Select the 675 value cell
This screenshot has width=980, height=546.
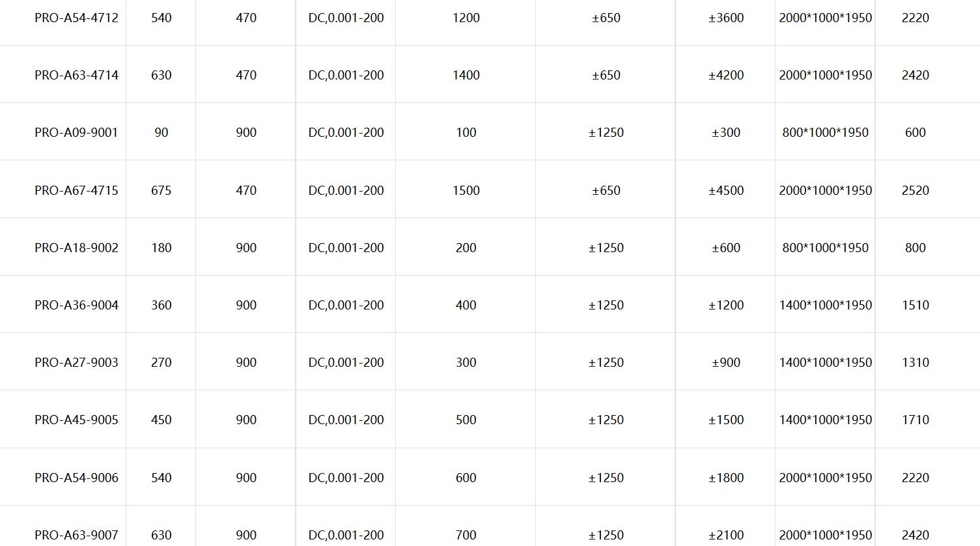(x=161, y=191)
